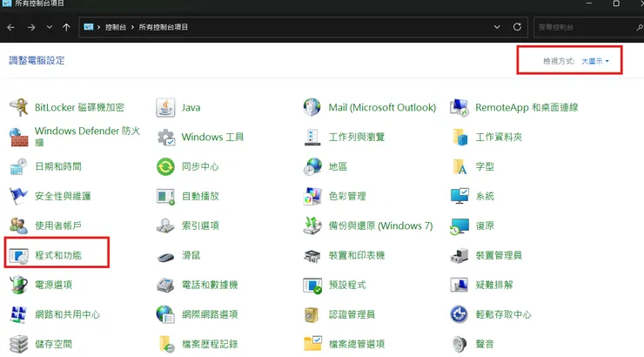
Task: Open 系統 monitor icon
Action: click(460, 197)
